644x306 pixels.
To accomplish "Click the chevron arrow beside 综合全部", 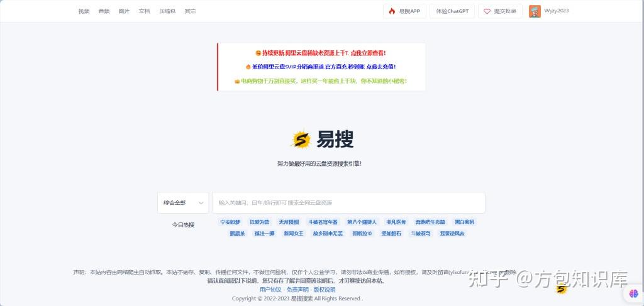I will (x=201, y=202).
